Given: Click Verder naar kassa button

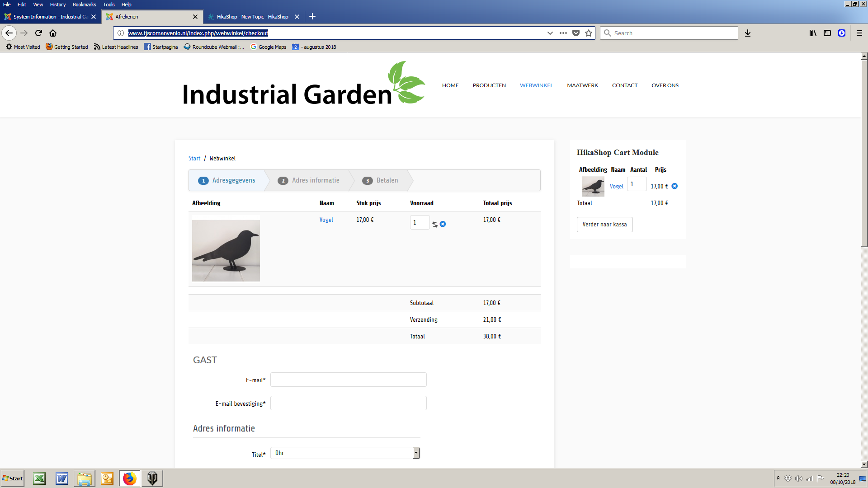Looking at the screenshot, I should tap(604, 225).
